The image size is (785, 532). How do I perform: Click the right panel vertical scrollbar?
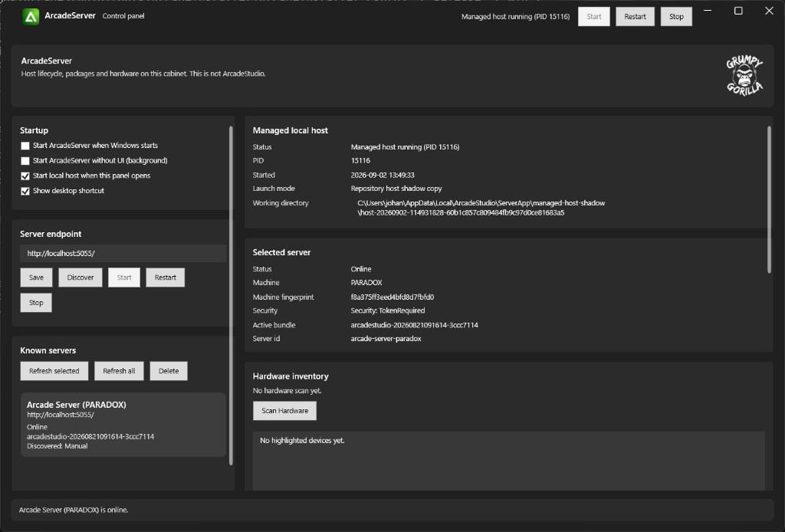769,199
